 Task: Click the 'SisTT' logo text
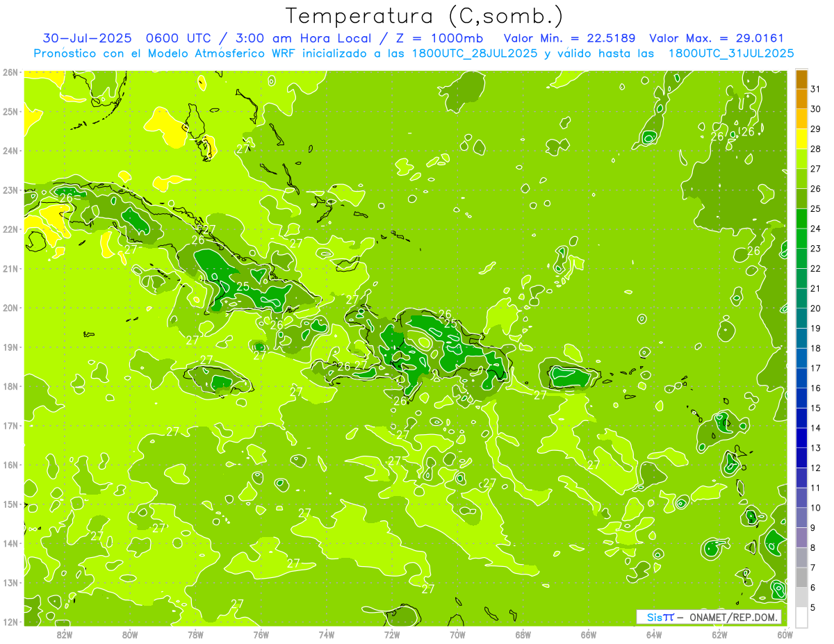660,617
